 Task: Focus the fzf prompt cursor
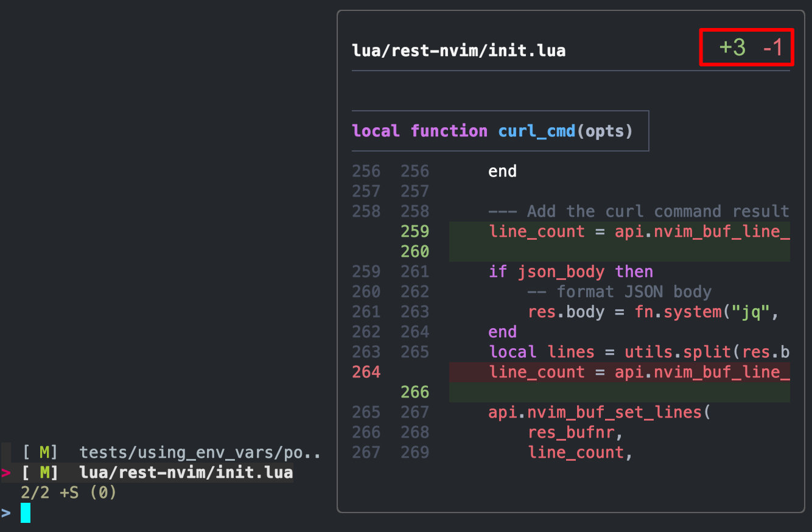click(x=25, y=513)
